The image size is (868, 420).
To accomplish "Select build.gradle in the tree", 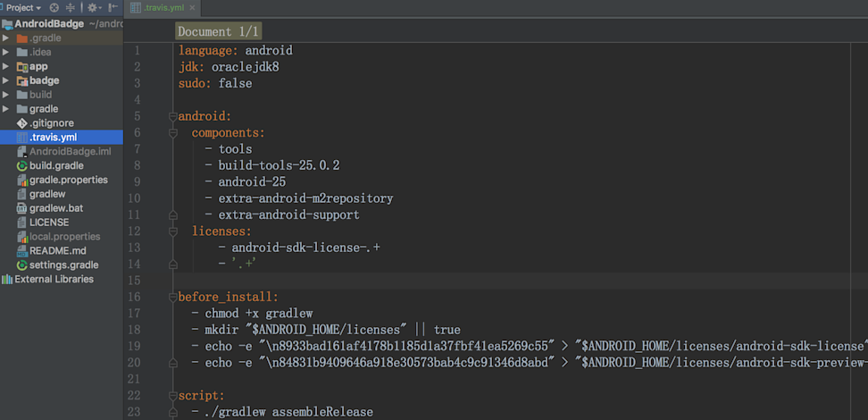I will coord(56,165).
